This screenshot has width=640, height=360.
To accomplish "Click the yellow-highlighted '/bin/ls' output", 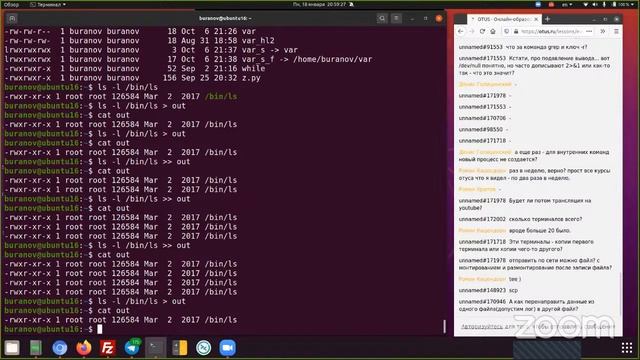I will coord(221,97).
